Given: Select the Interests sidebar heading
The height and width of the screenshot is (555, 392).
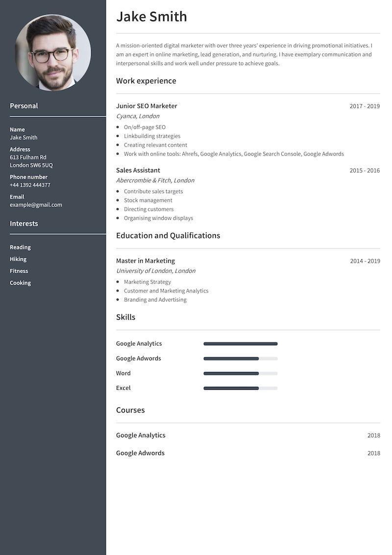Looking at the screenshot, I should 24,224.
